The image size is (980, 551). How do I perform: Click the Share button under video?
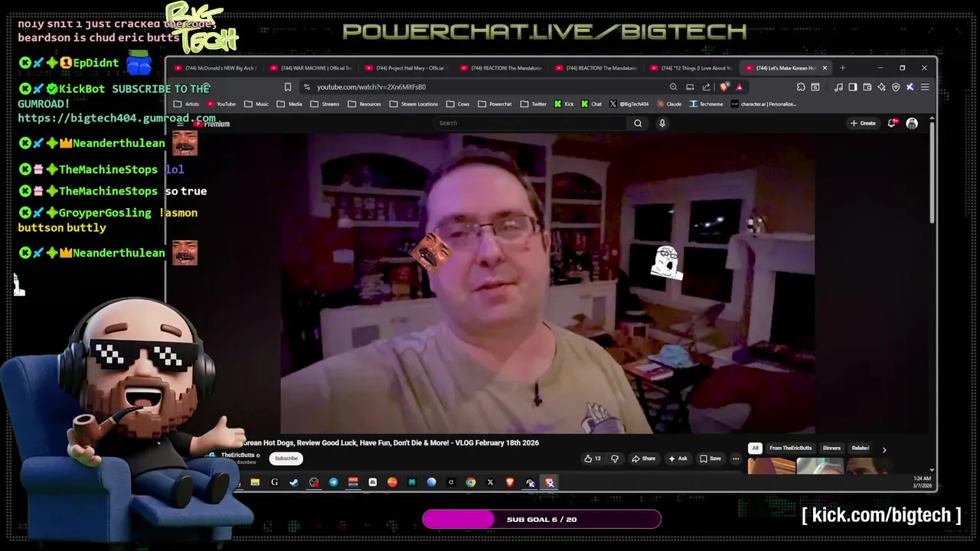[x=643, y=458]
